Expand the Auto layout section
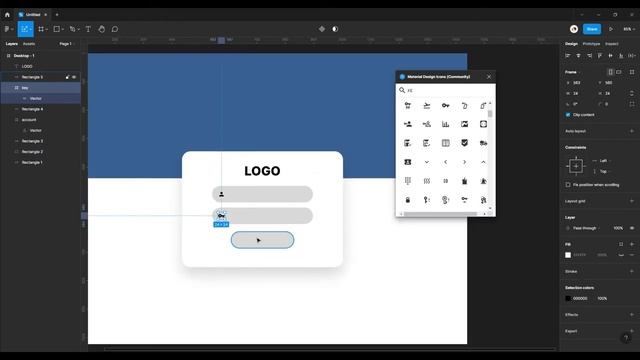 632,131
